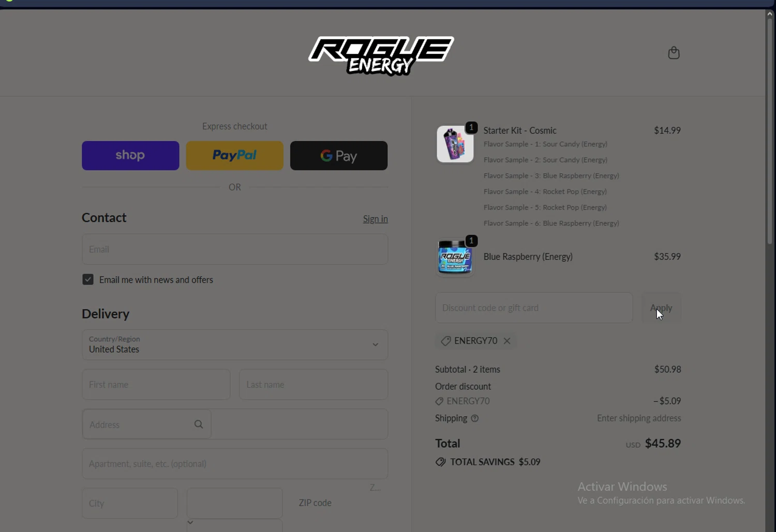Click Flavor Sample 1: Sour Candy line

tap(545, 144)
